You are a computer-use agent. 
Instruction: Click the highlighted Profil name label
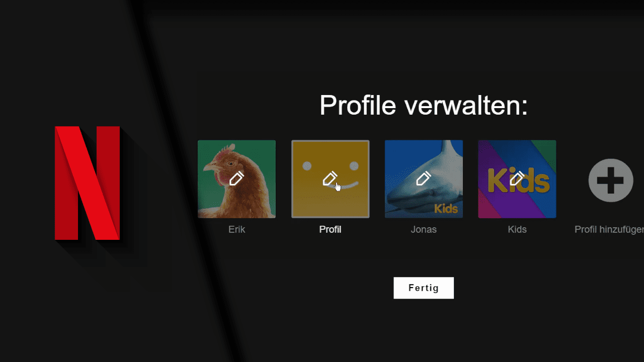pyautogui.click(x=330, y=230)
